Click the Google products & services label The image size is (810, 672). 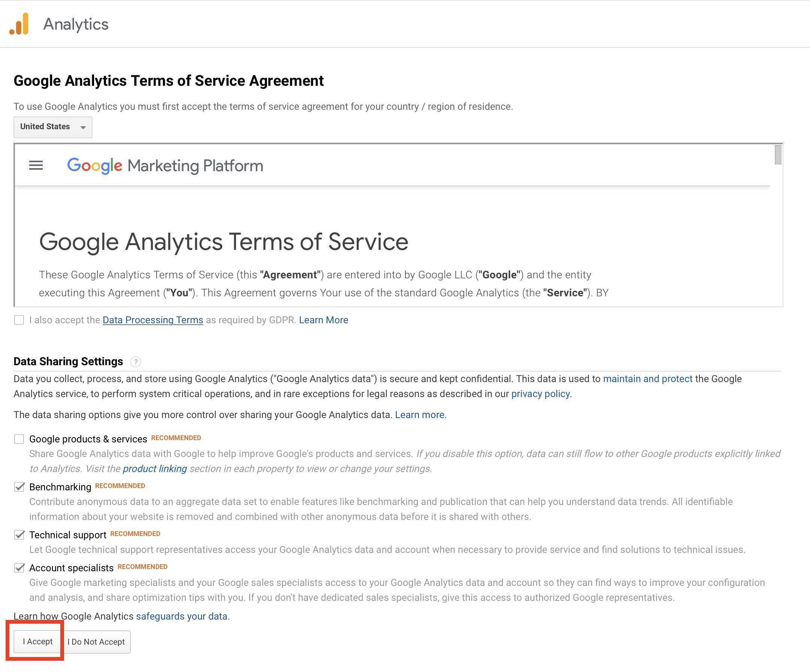(x=88, y=439)
